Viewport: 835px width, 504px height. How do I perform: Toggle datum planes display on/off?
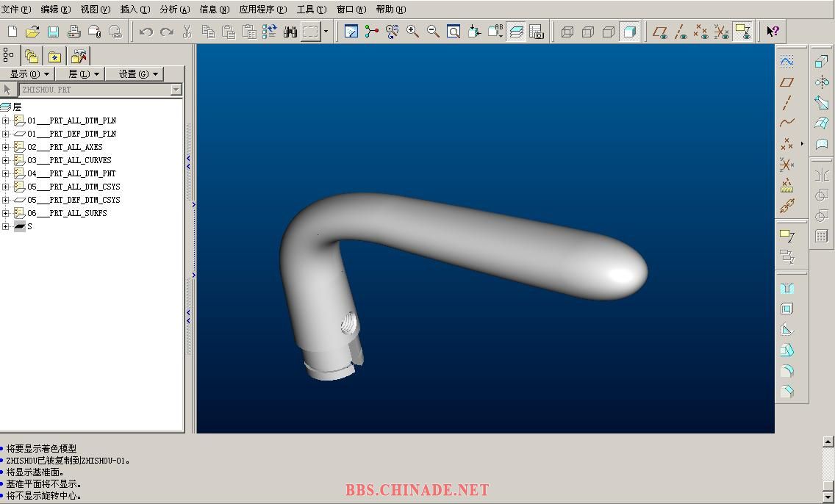pyautogui.click(x=660, y=32)
